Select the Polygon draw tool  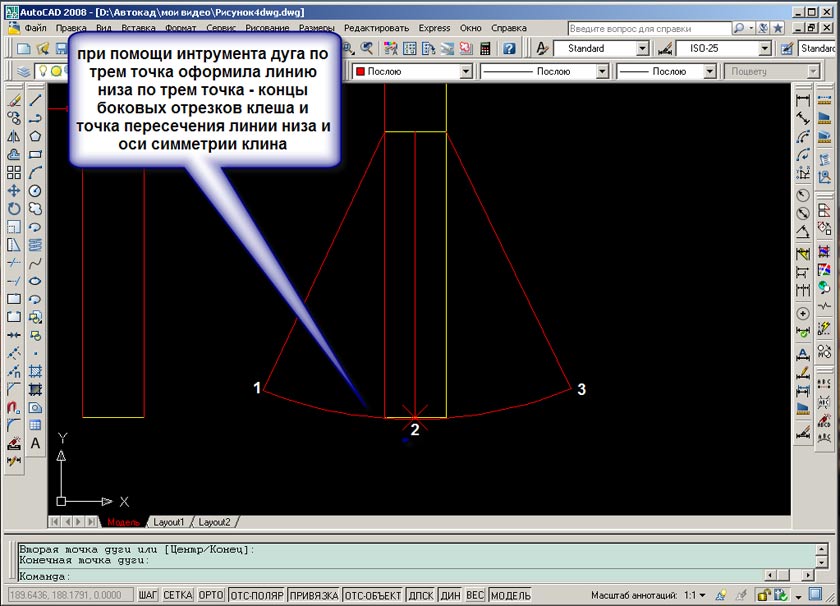click(x=35, y=136)
